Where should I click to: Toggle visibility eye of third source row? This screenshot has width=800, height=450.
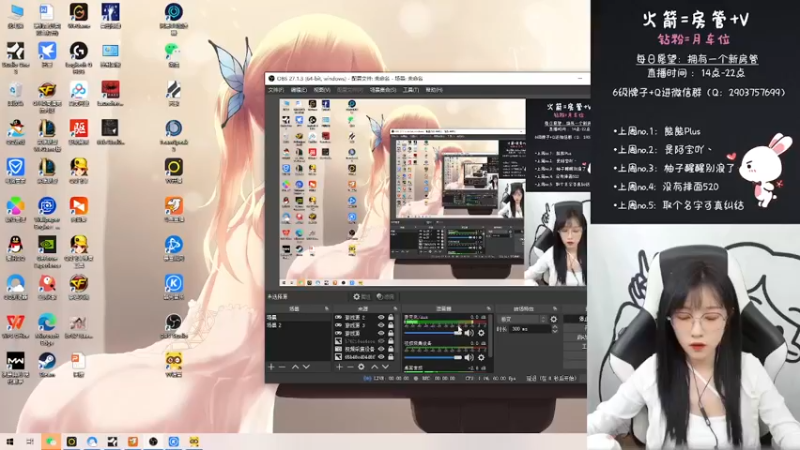click(381, 333)
